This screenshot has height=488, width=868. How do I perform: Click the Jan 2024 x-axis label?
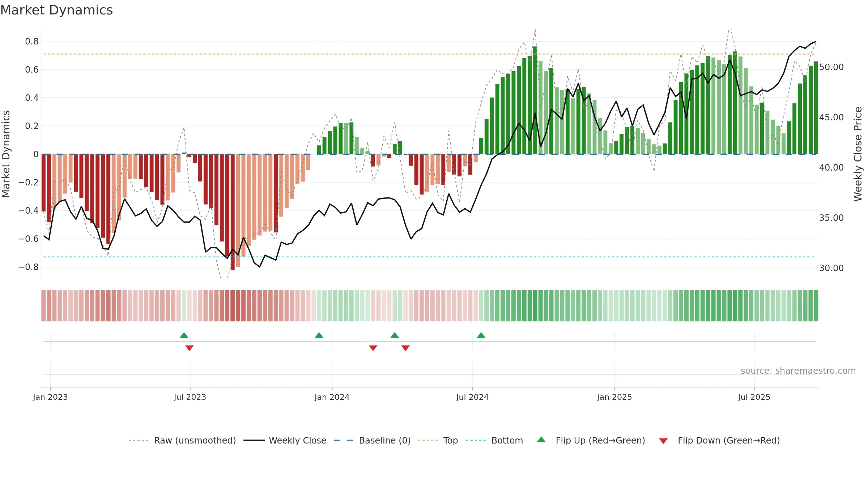[x=332, y=397]
